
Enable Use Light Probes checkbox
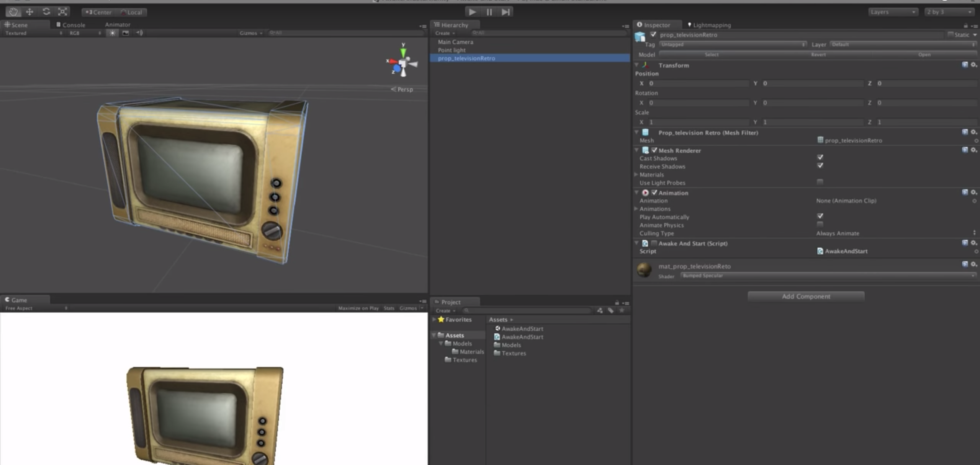point(820,182)
